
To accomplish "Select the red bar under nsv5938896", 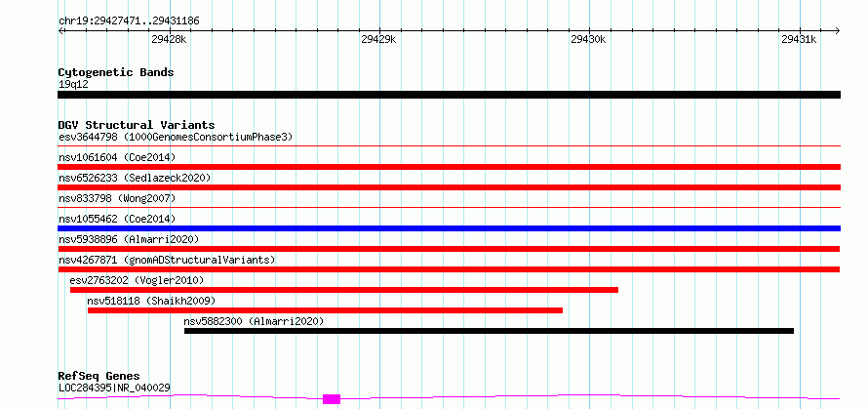I will click(449, 249).
